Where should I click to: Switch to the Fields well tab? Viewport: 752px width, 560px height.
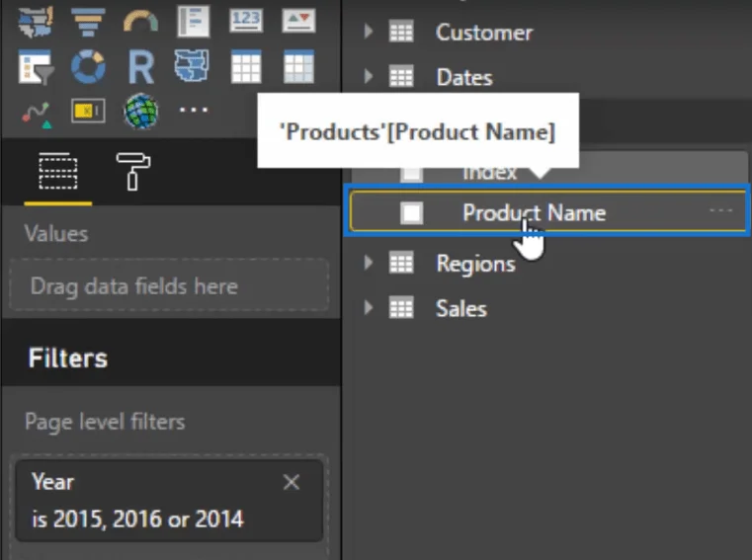tap(58, 172)
